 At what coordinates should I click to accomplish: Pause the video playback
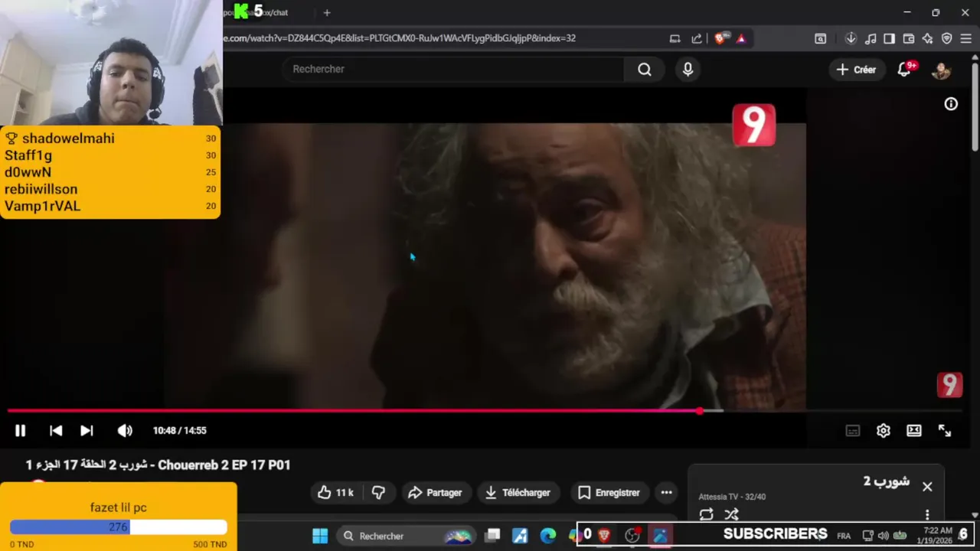[x=21, y=431]
